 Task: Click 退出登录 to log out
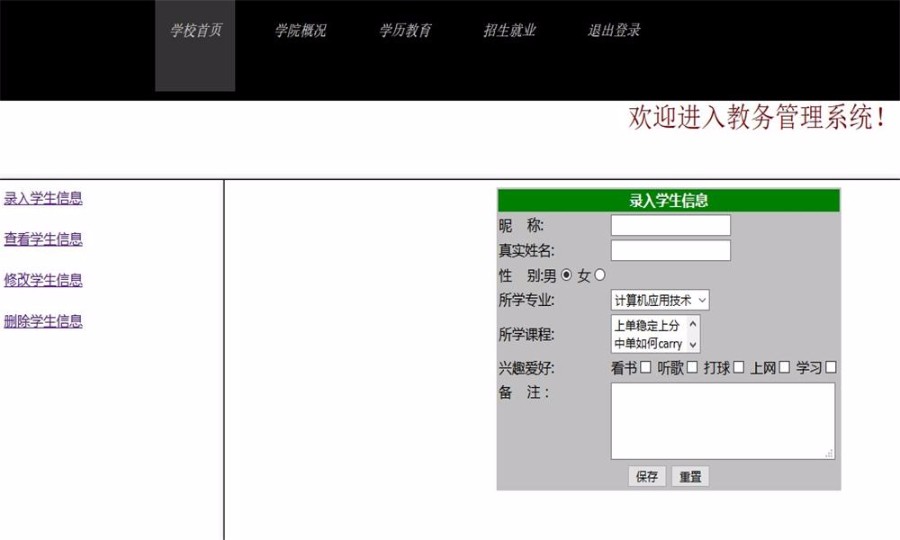(x=614, y=30)
